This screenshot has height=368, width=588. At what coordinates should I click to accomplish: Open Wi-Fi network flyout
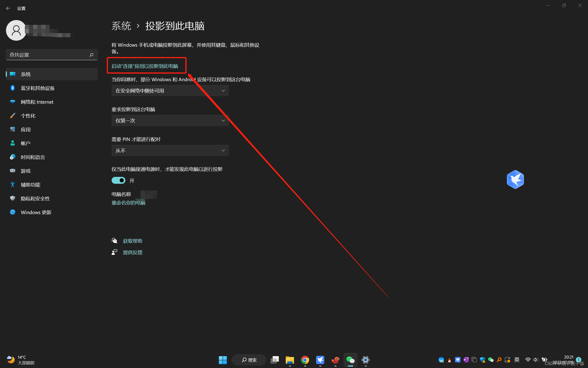[528, 360]
